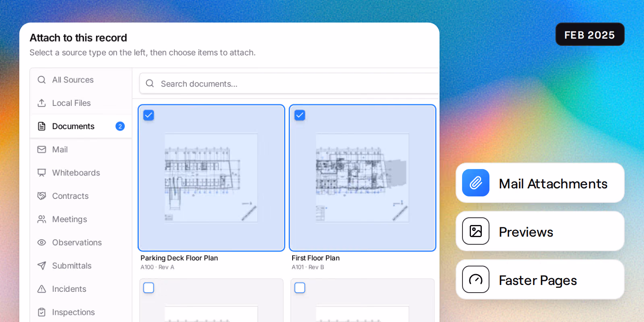Open the Mail Attachments feature card

pos(540,183)
